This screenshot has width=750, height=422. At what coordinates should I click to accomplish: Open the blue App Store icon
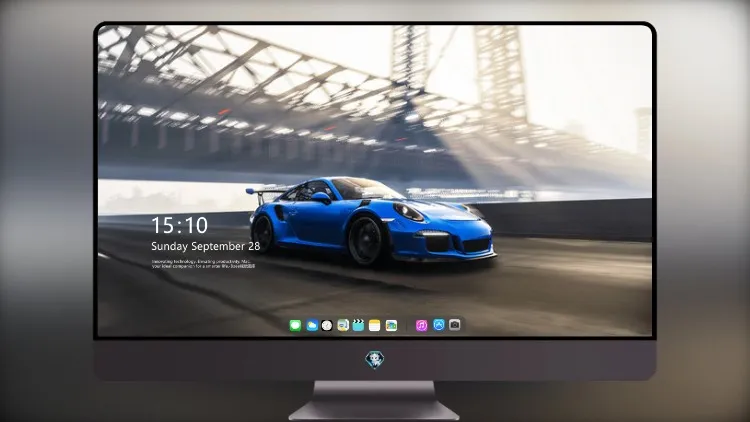click(x=439, y=325)
